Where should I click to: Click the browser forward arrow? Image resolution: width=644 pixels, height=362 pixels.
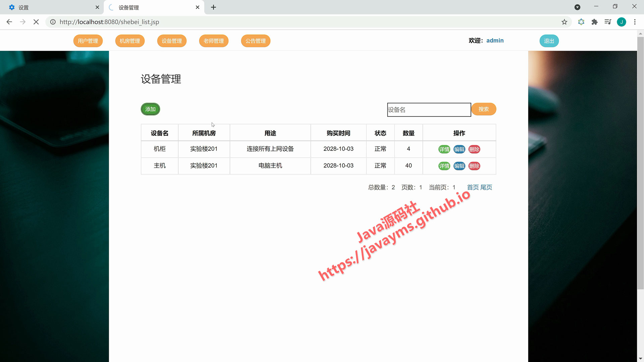point(22,22)
